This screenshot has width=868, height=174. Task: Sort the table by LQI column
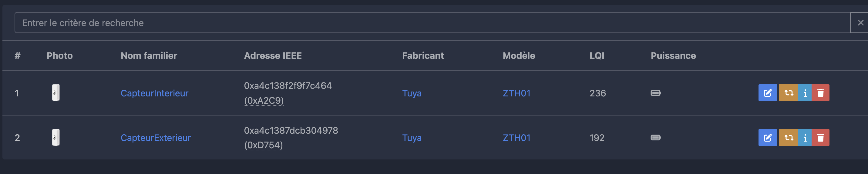(597, 55)
